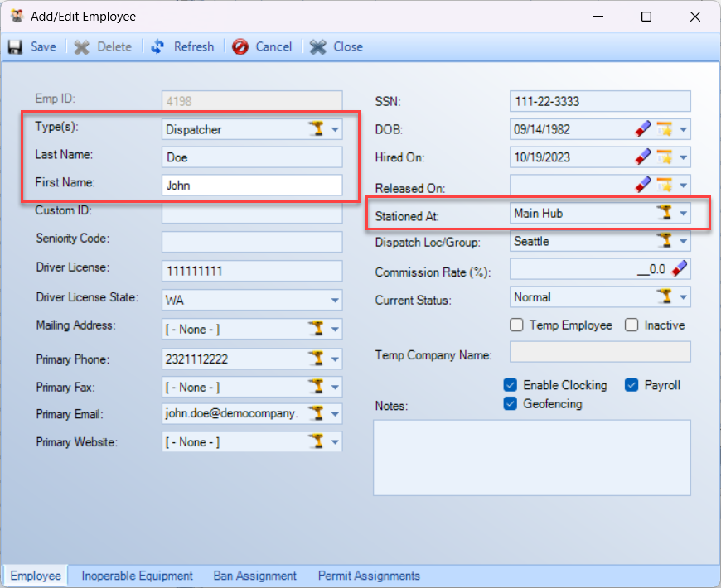This screenshot has width=721, height=588.
Task: Expand the Primary Phone dropdown arrow
Action: (335, 359)
